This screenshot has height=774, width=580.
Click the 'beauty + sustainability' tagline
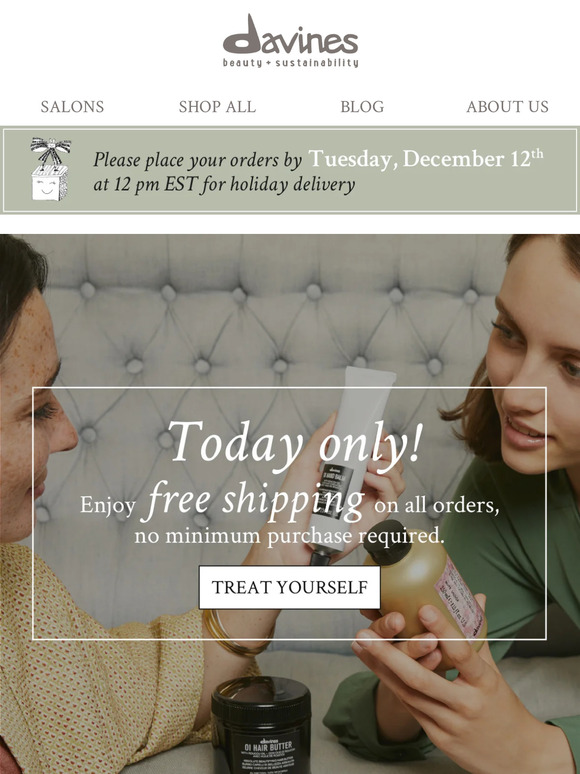click(290, 63)
